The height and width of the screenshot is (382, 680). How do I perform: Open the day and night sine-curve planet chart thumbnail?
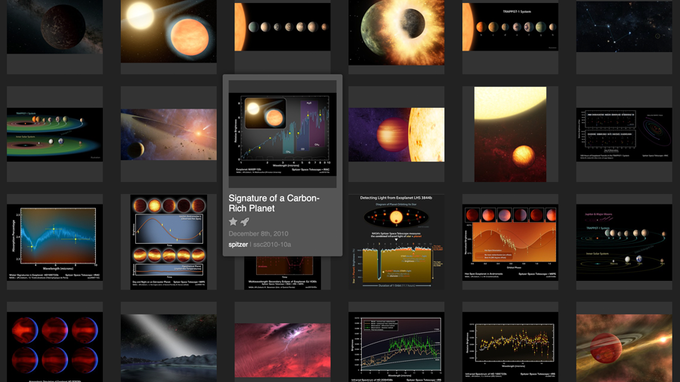coord(169,242)
